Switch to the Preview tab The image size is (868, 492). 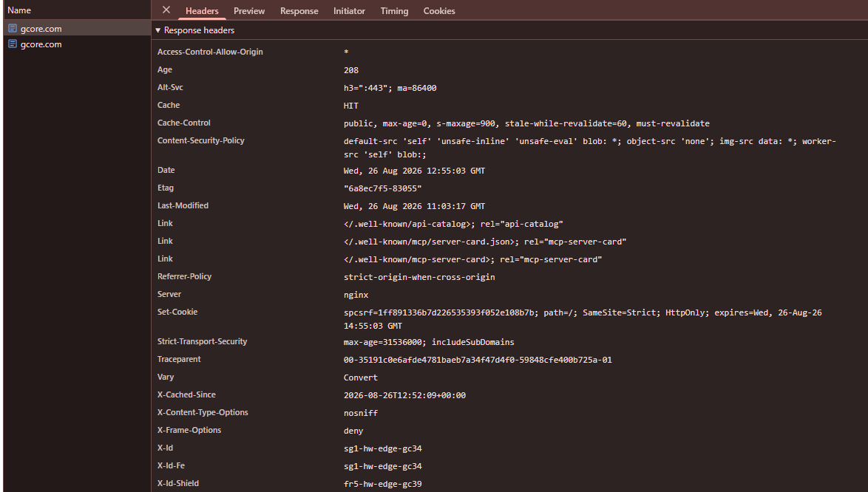(x=249, y=11)
